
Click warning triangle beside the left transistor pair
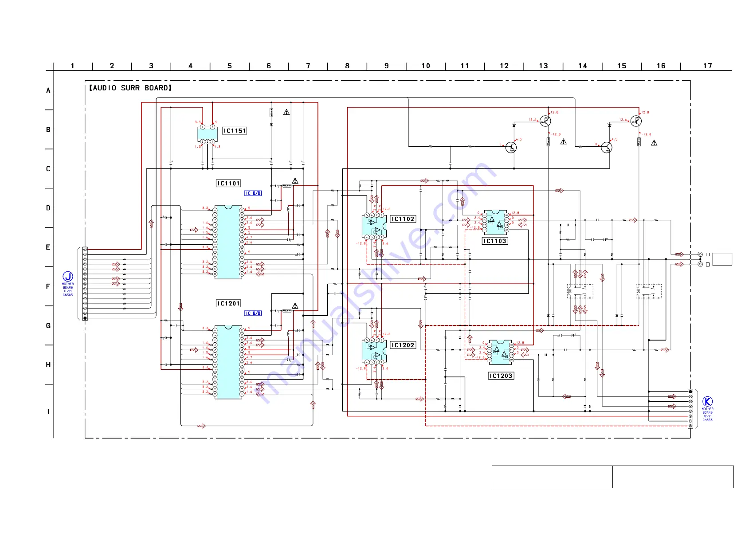tap(564, 142)
